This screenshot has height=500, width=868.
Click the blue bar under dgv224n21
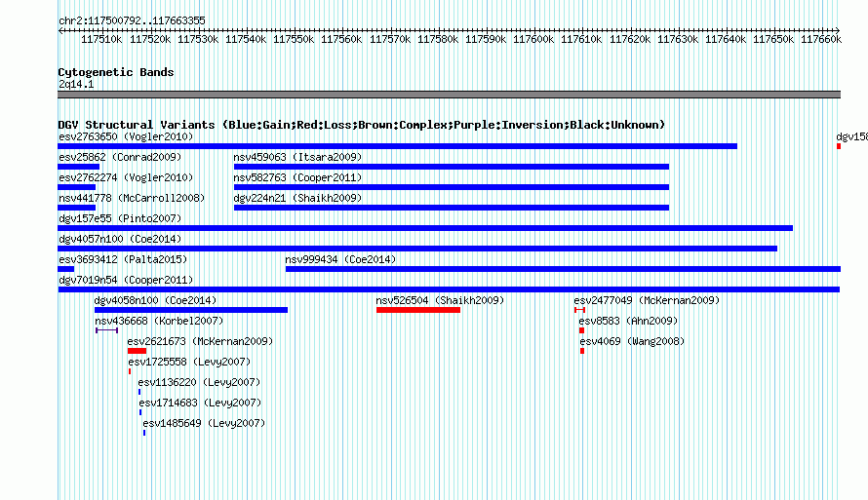pos(452,208)
